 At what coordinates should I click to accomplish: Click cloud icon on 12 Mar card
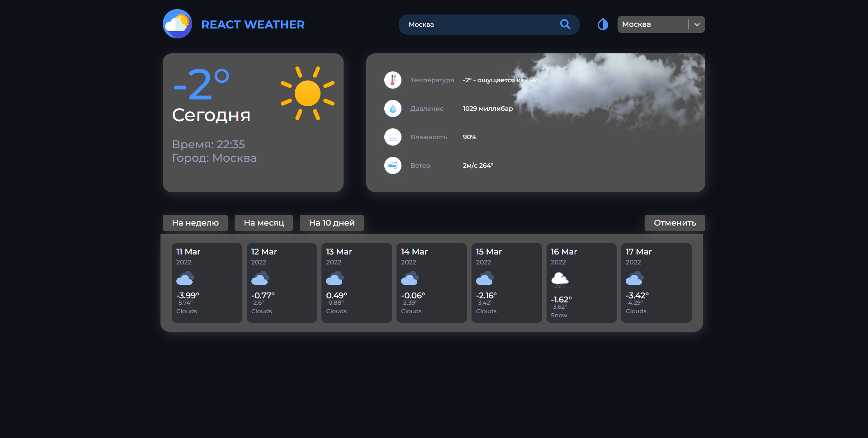(260, 278)
